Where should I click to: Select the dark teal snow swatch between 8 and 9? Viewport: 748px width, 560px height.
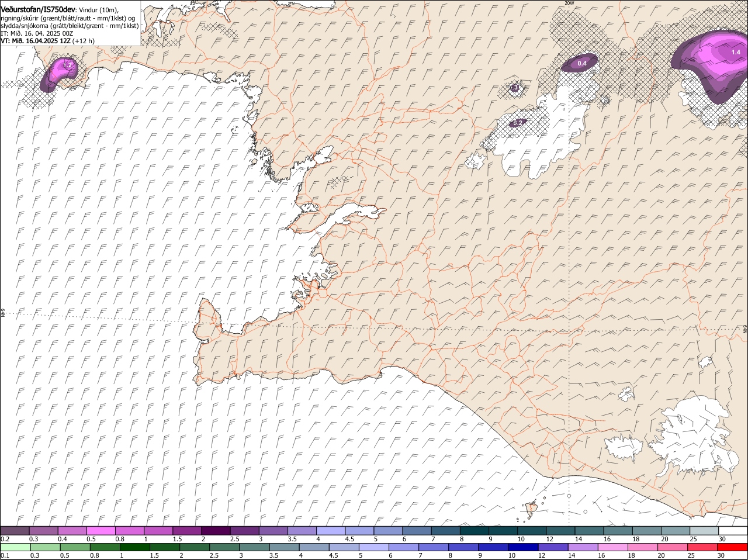474,530
